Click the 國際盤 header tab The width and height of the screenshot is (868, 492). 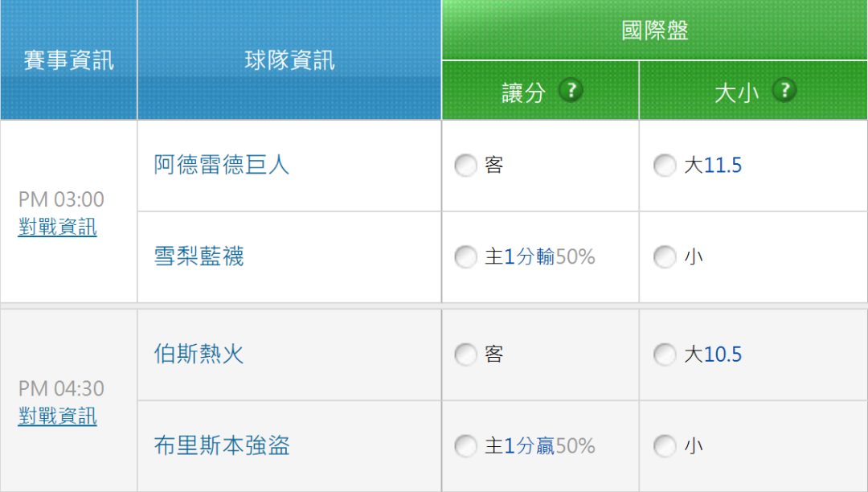654,31
